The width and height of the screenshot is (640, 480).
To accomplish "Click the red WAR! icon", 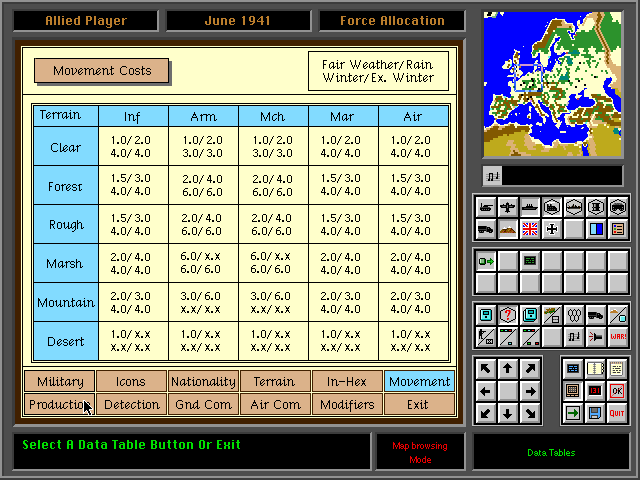I will [x=618, y=337].
